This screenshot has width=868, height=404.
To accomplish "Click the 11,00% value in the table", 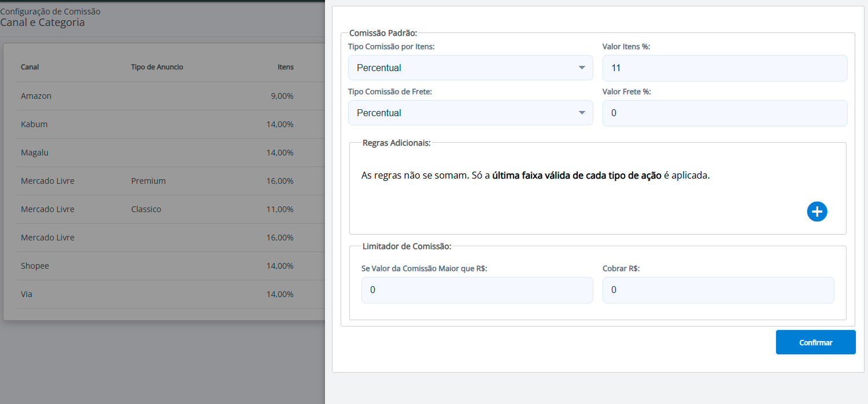I will click(x=280, y=209).
